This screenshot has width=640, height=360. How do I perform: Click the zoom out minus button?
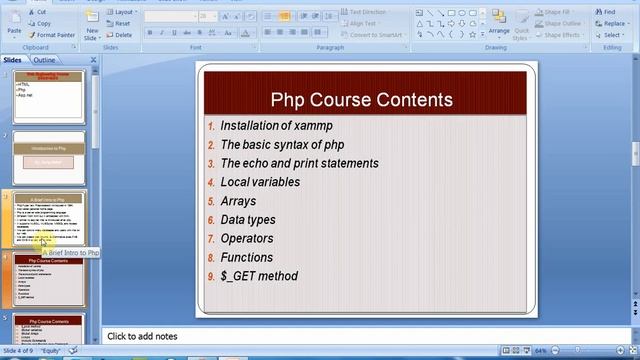pos(556,350)
